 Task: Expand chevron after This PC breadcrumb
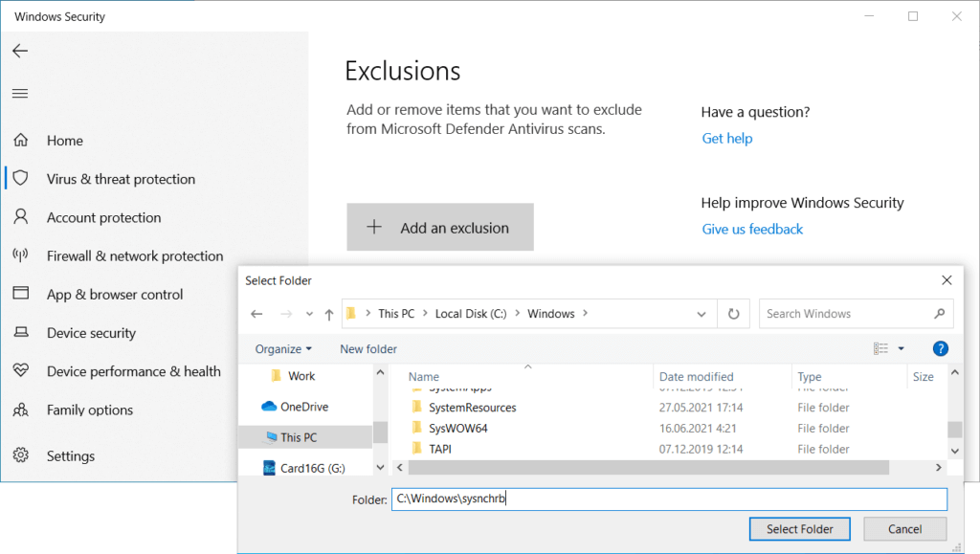425,314
